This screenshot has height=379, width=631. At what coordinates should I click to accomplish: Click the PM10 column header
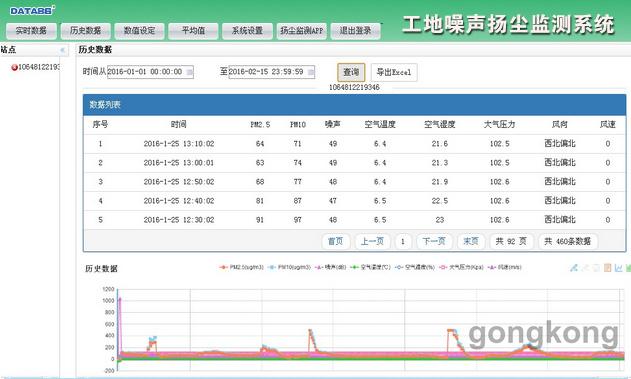(298, 125)
